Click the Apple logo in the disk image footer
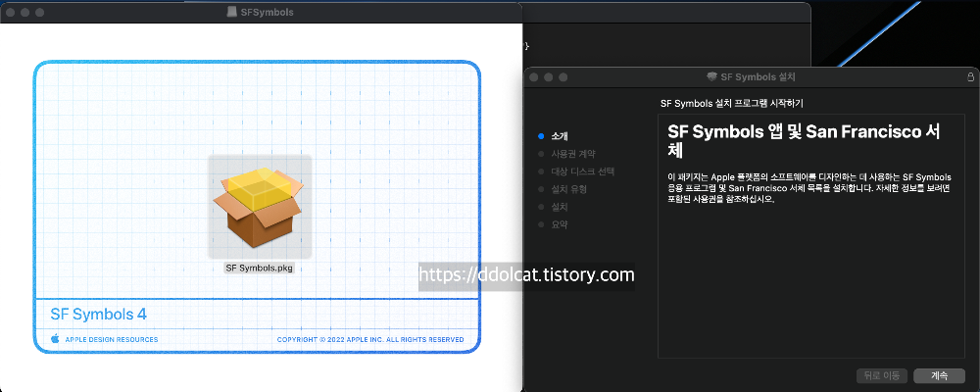This screenshot has width=980, height=392. coord(55,339)
